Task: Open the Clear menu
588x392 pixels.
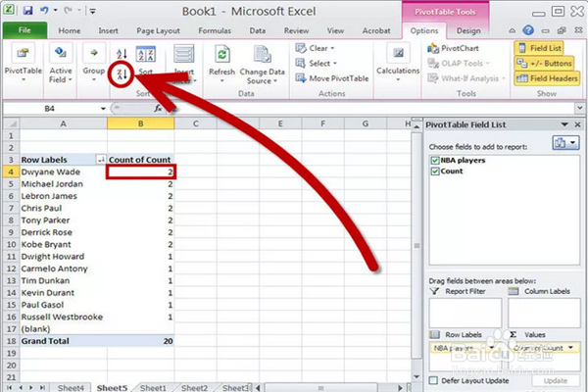Action: click(x=315, y=48)
